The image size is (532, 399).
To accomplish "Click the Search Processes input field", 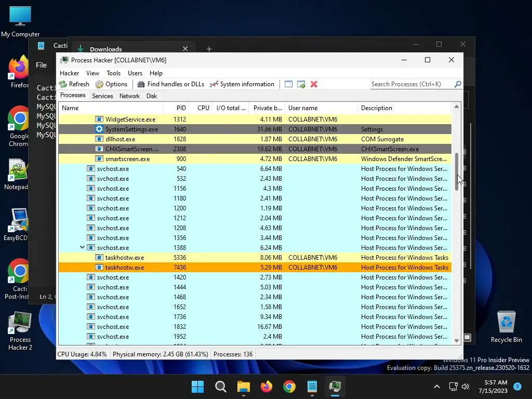I will click(412, 84).
